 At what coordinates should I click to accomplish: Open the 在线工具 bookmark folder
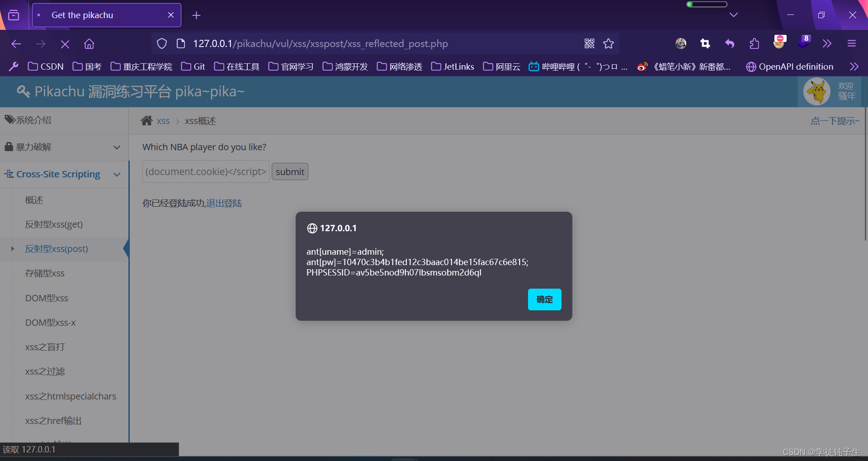click(237, 67)
